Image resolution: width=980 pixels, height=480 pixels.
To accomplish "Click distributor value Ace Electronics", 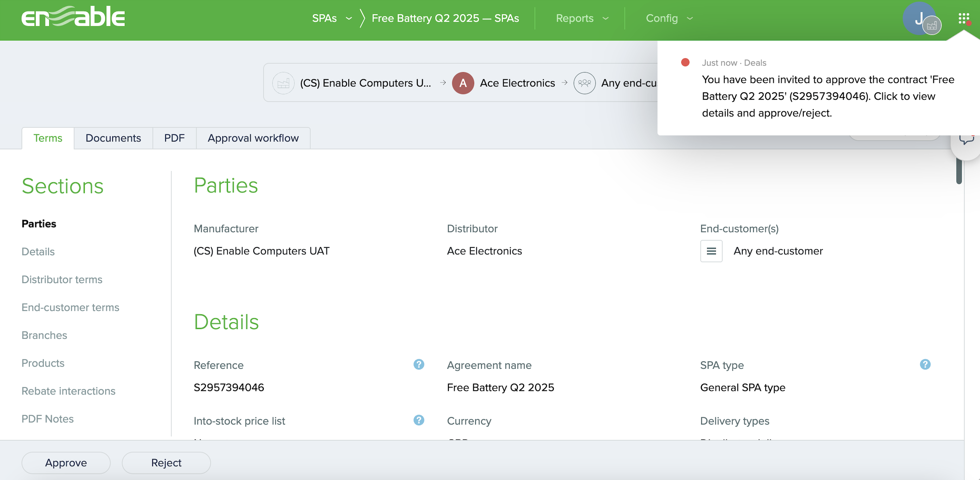I will click(x=484, y=251).
